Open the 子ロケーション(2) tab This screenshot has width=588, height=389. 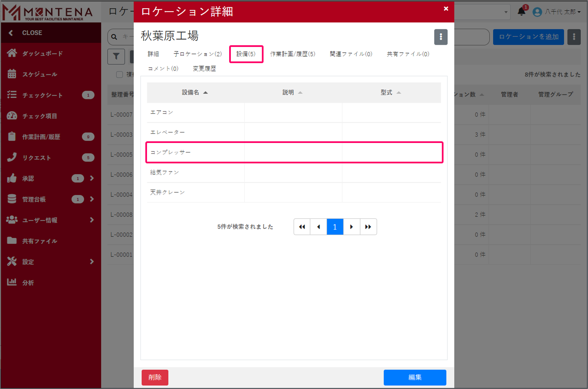[197, 54]
